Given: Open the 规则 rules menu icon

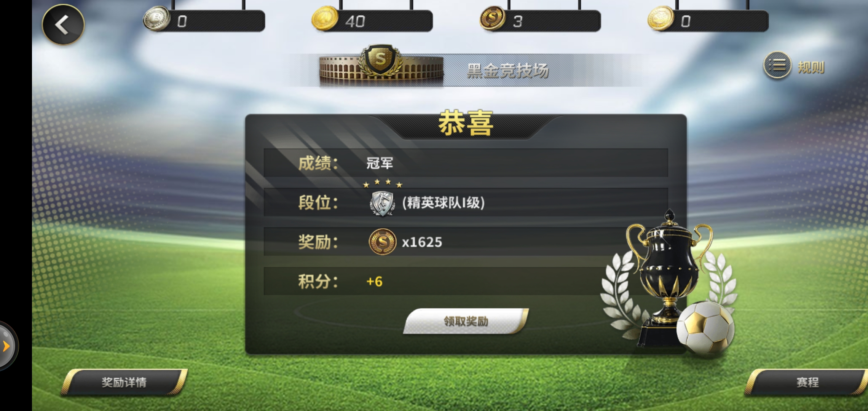Looking at the screenshot, I should tap(777, 65).
